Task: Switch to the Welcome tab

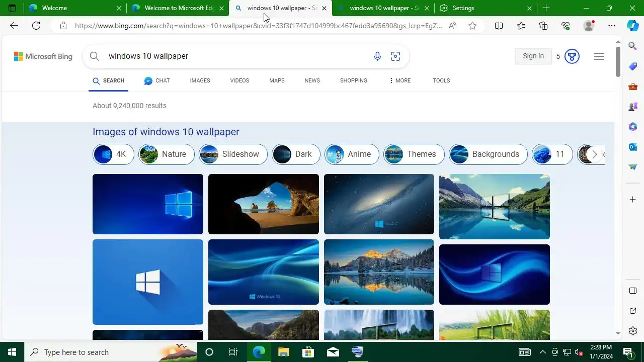Action: coord(75,8)
